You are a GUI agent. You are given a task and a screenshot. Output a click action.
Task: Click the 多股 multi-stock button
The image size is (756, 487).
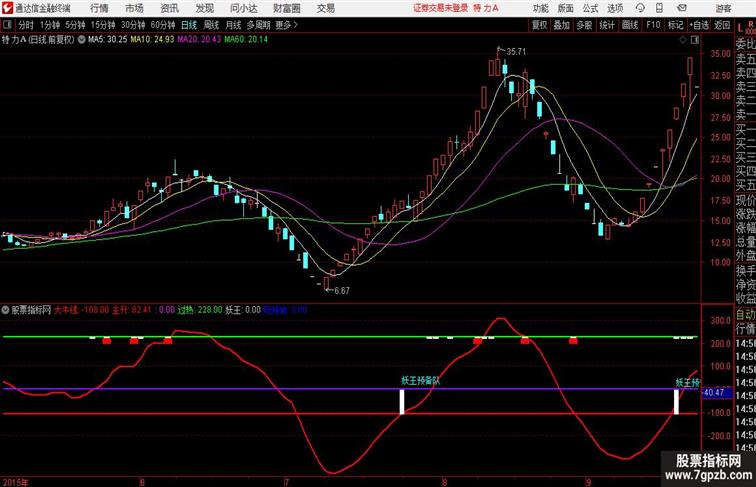584,25
